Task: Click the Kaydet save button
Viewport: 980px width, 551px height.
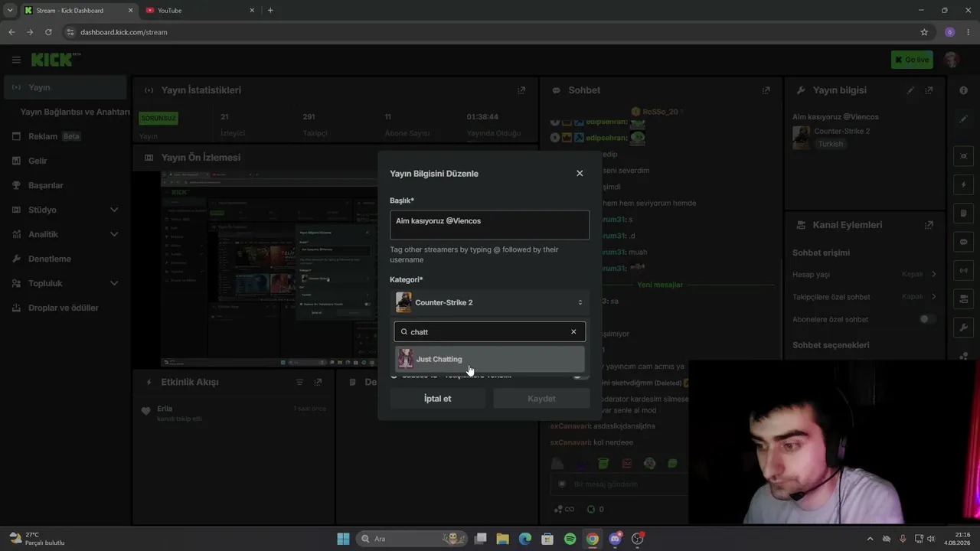Action: point(541,399)
